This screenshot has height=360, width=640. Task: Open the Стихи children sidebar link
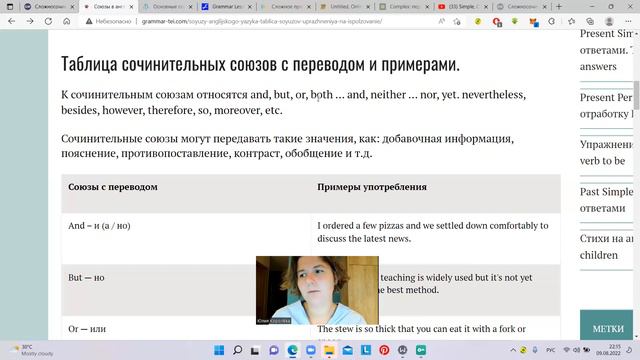pyautogui.click(x=607, y=247)
